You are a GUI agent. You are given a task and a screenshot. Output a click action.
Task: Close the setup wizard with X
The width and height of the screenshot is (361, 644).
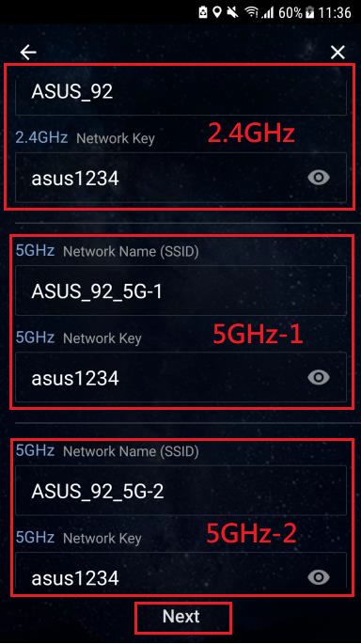pyautogui.click(x=337, y=52)
